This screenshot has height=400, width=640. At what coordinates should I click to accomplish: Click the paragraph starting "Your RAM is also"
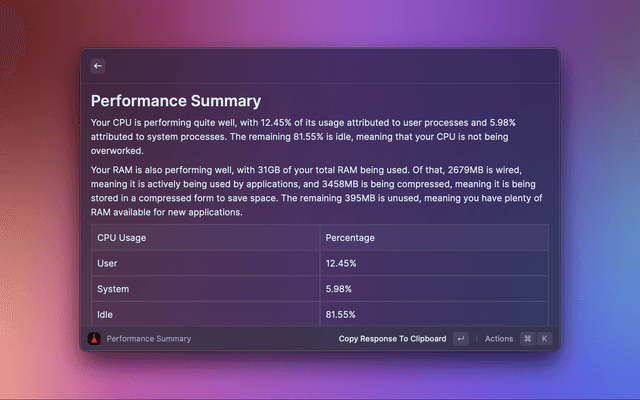tap(318, 191)
